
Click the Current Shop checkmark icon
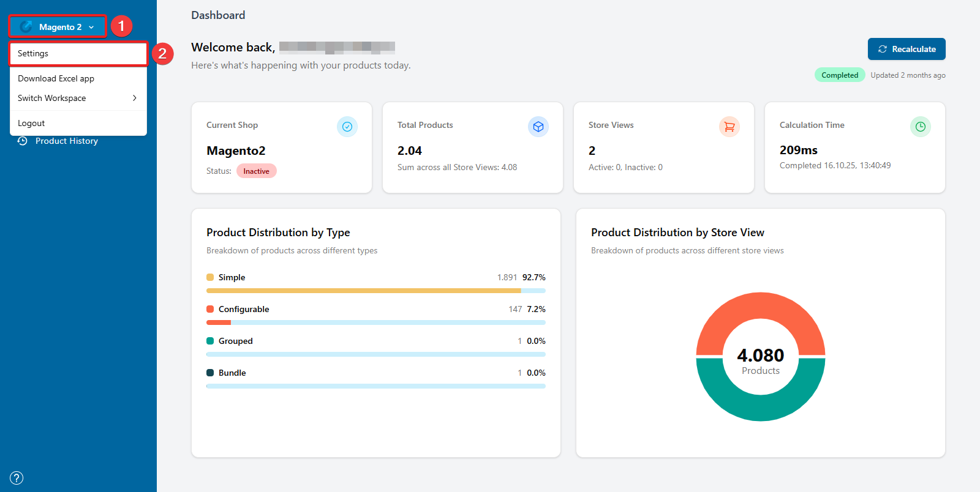(x=347, y=127)
